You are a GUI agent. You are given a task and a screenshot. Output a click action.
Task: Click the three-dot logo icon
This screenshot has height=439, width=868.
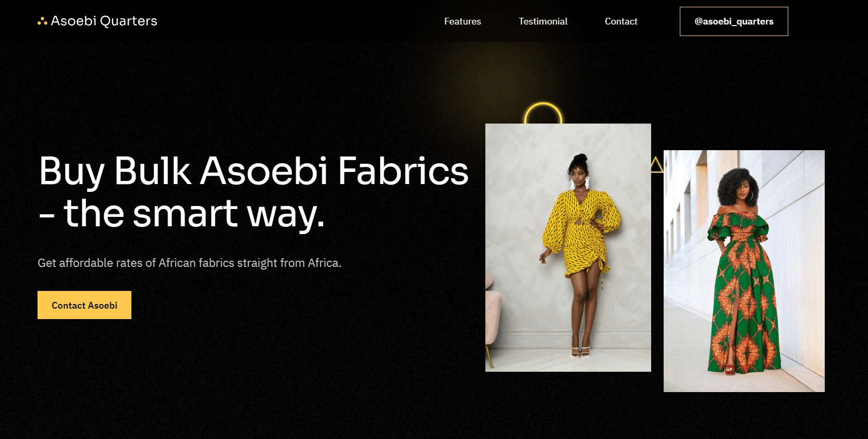[x=42, y=21]
